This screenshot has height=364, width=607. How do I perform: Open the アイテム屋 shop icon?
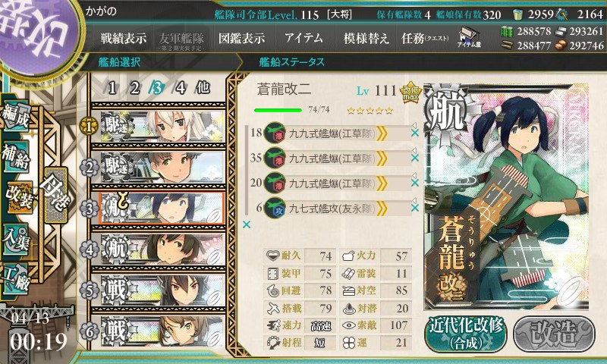coord(468,36)
